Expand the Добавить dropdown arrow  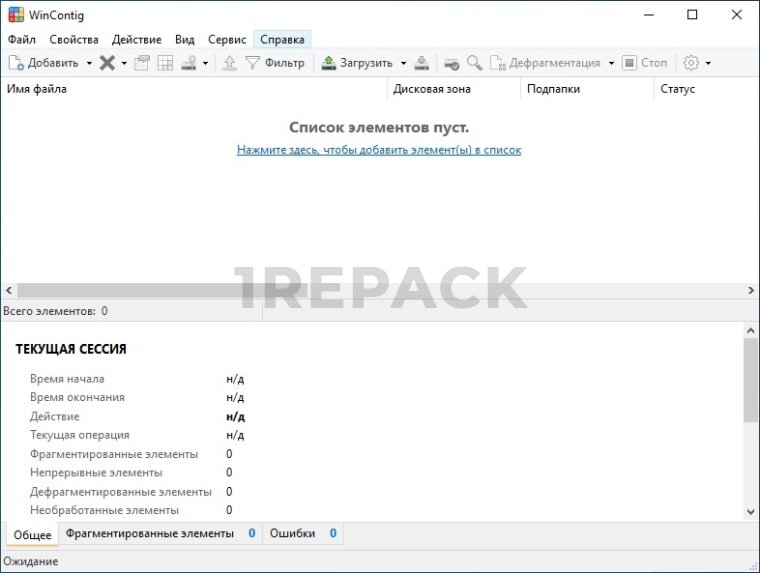pos(89,63)
